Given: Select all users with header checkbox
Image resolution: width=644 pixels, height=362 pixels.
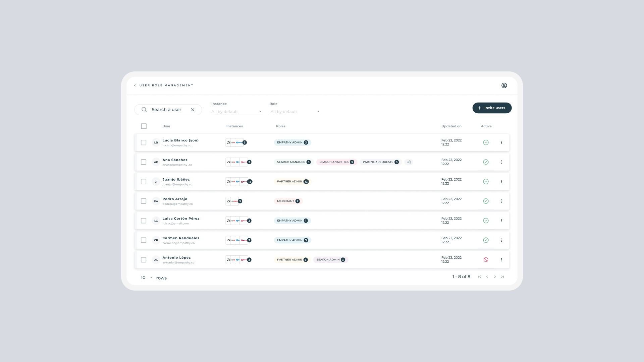Looking at the screenshot, I should click(x=144, y=126).
